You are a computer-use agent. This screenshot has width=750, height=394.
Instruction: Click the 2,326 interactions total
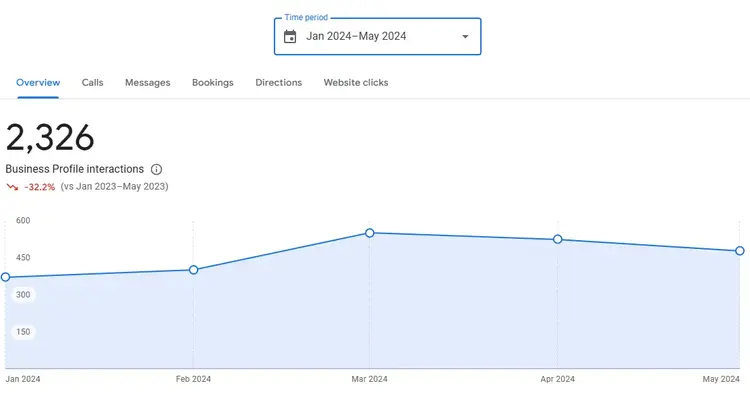coord(50,138)
